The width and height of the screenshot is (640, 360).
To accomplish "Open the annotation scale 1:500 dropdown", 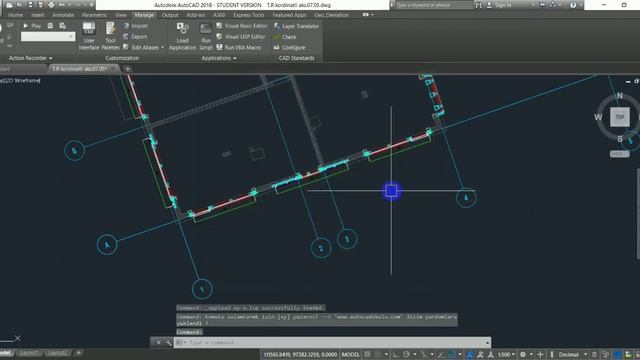I will [507, 354].
